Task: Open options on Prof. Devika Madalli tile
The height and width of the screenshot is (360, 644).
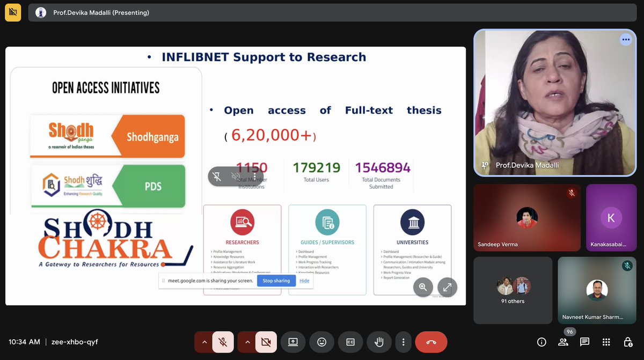Action: coord(626,39)
